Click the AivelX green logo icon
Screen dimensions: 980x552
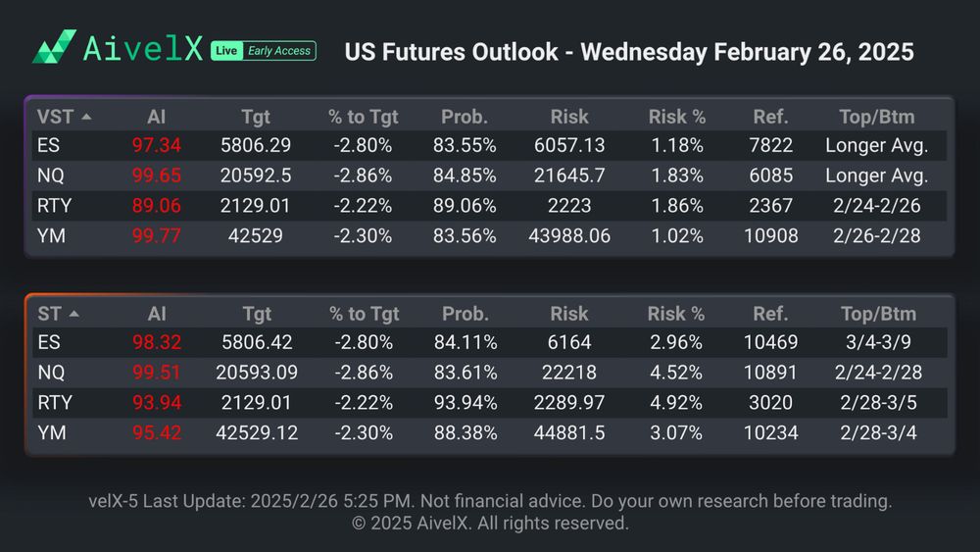click(54, 46)
